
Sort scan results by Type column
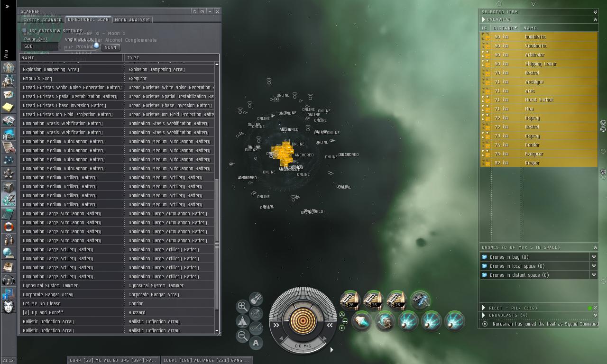tap(170, 58)
